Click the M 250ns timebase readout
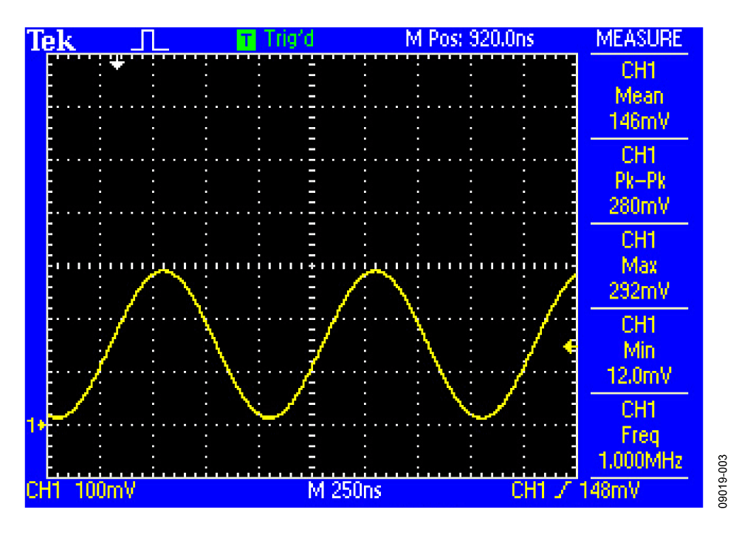756x535 pixels. click(x=344, y=490)
